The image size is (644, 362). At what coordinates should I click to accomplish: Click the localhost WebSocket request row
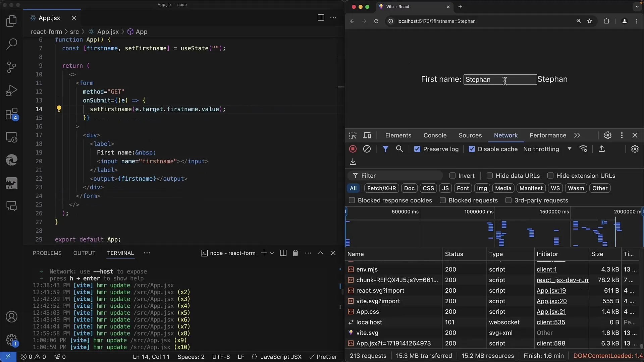point(369,322)
